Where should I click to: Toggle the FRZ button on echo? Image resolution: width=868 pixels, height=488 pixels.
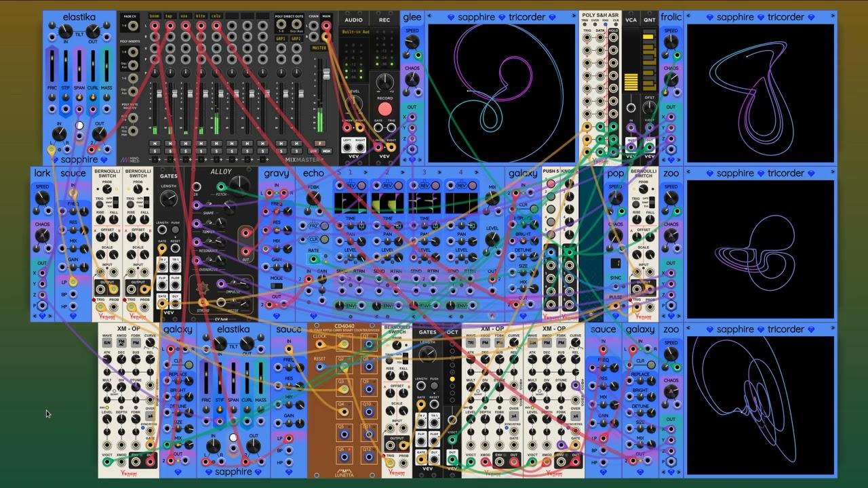point(325,226)
